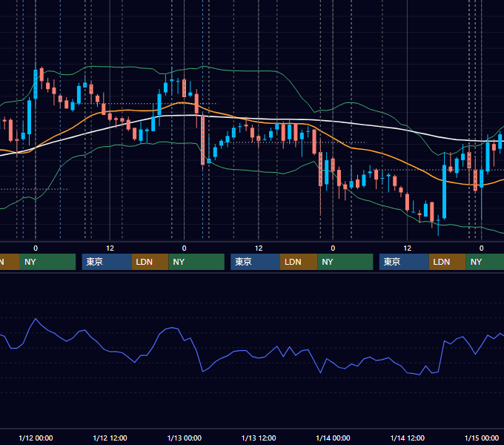Click the 1/14 12:00 date label
The width and height of the screenshot is (504, 445).
point(407,438)
